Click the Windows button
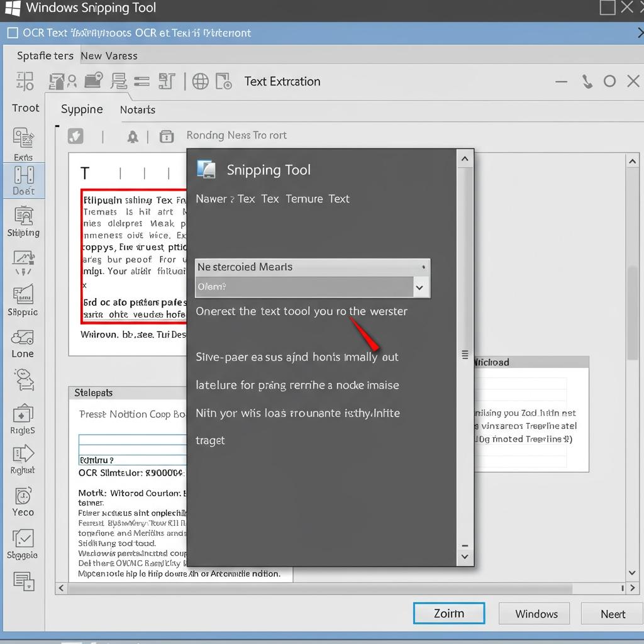This screenshot has width=644, height=644. [x=535, y=614]
